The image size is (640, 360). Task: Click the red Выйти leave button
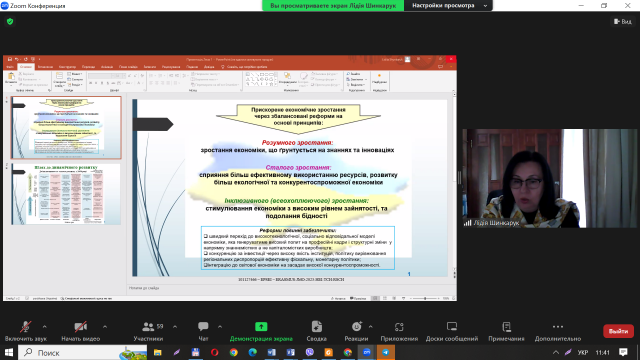618,331
